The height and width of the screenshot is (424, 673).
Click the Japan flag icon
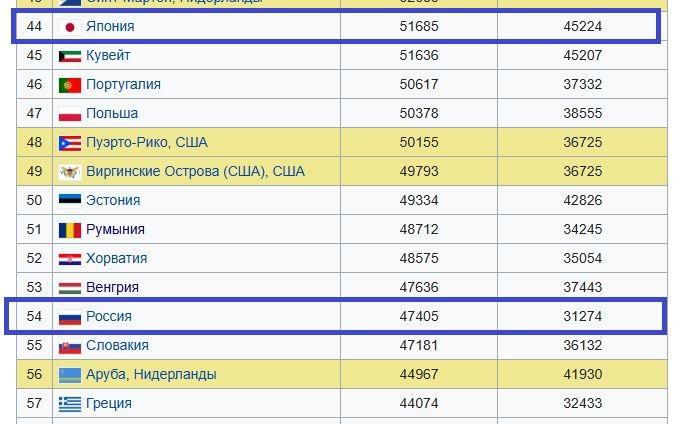[70, 27]
